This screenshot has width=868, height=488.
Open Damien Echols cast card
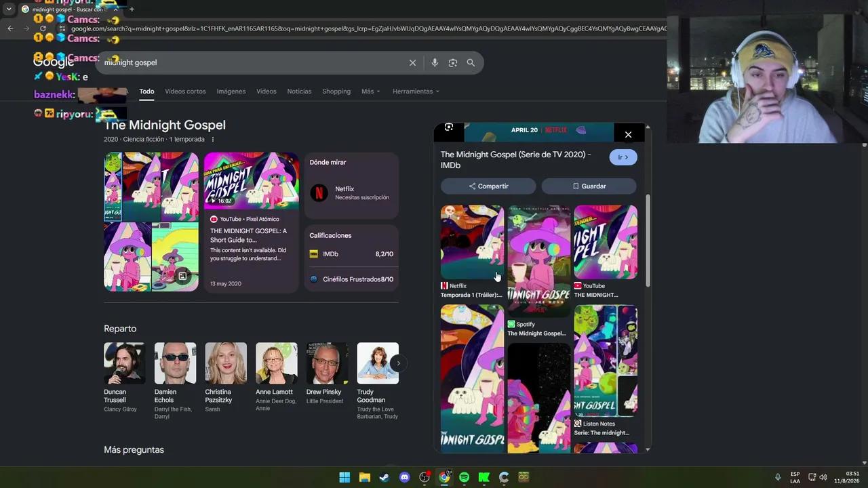[175, 381]
